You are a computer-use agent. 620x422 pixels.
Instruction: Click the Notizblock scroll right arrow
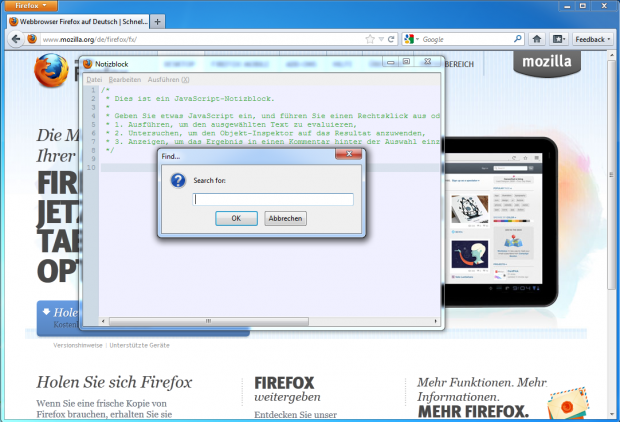click(436, 321)
